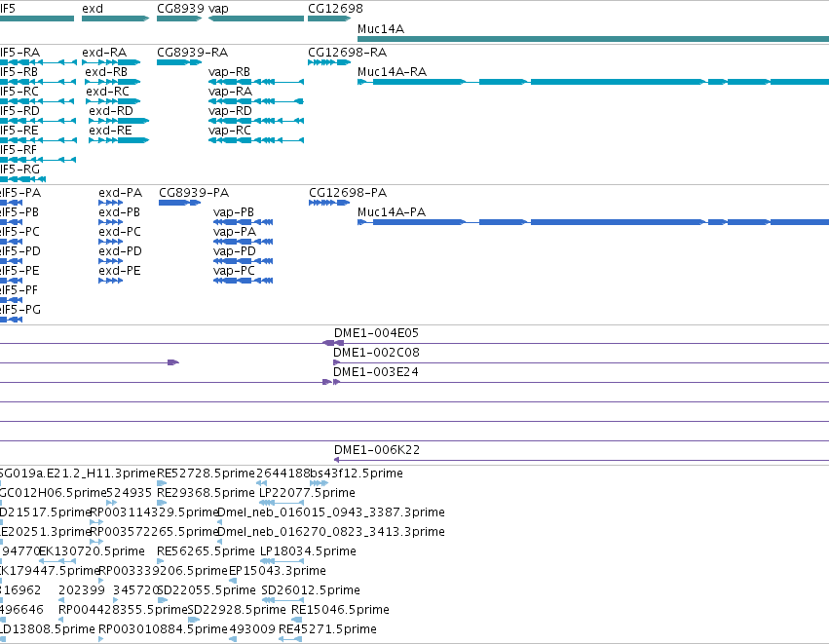Select the SD26012.5prime EST label

[311, 590]
